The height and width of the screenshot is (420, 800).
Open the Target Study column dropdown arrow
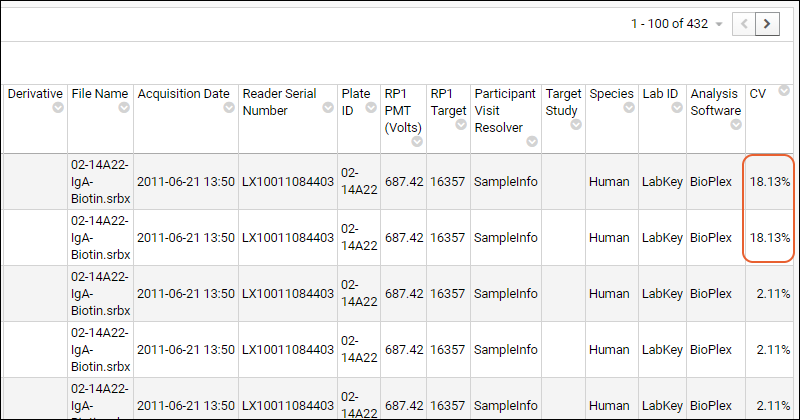coord(576,125)
